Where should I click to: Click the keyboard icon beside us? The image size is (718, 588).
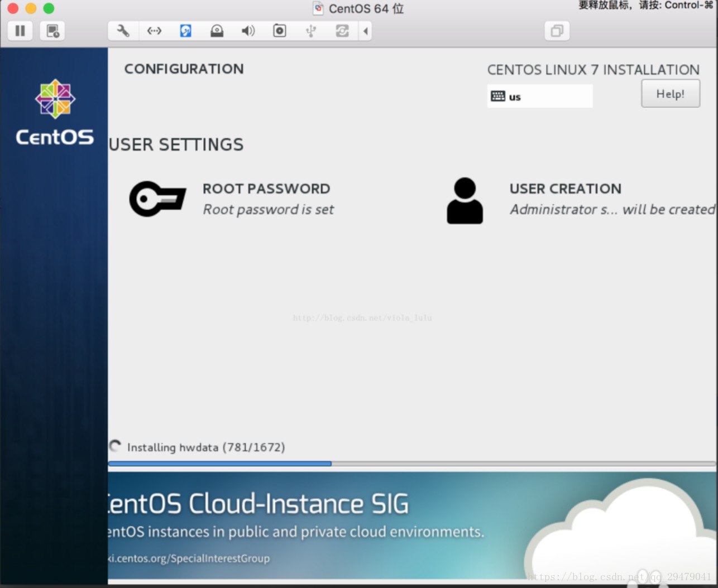pos(498,96)
